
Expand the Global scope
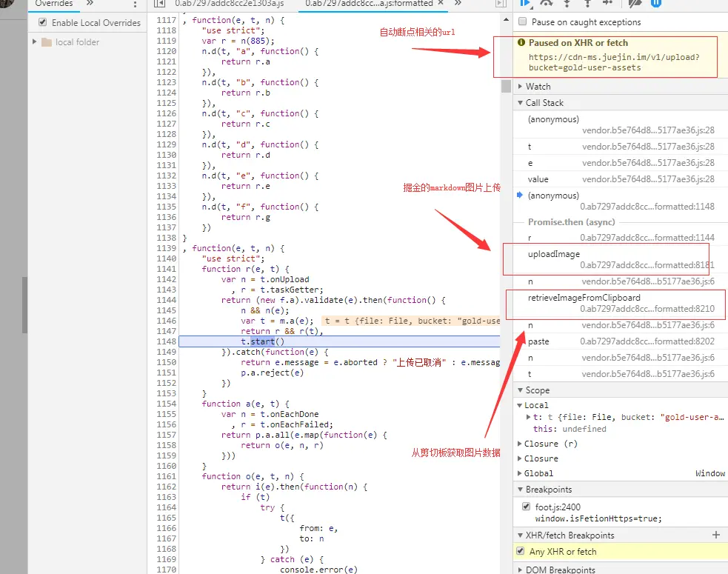click(x=520, y=473)
